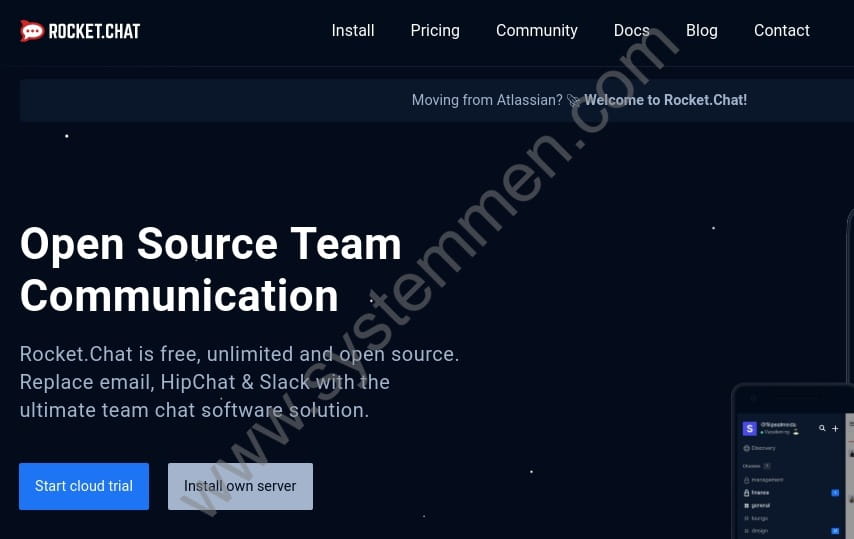854x539 pixels.
Task: Click the plus icon in the phone mockup
Action: point(835,428)
